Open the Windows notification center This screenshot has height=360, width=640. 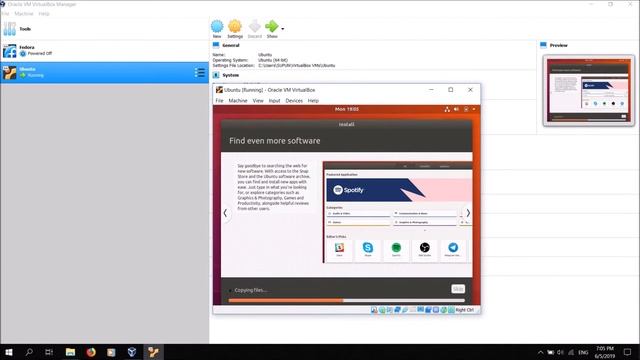click(x=628, y=352)
